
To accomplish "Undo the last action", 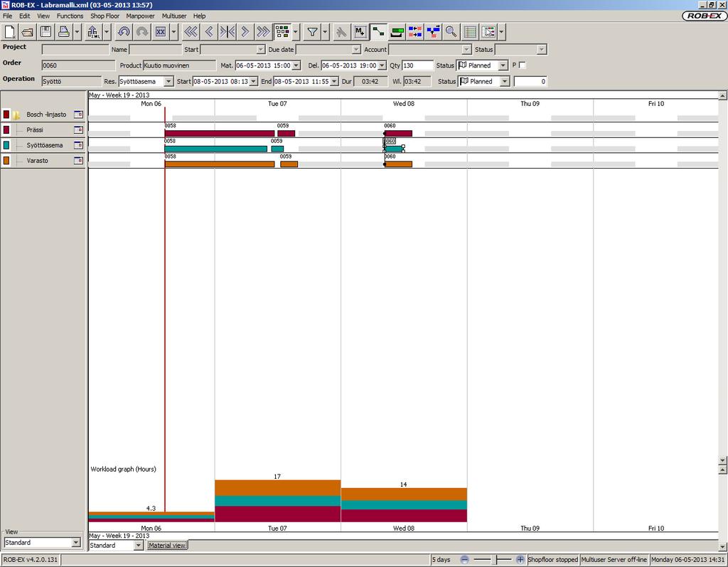I will (124, 31).
